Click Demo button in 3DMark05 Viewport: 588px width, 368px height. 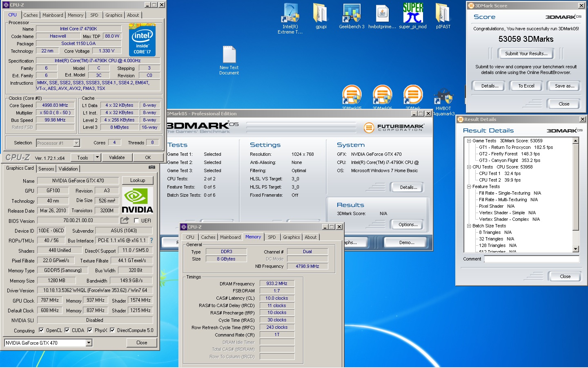[x=407, y=242]
